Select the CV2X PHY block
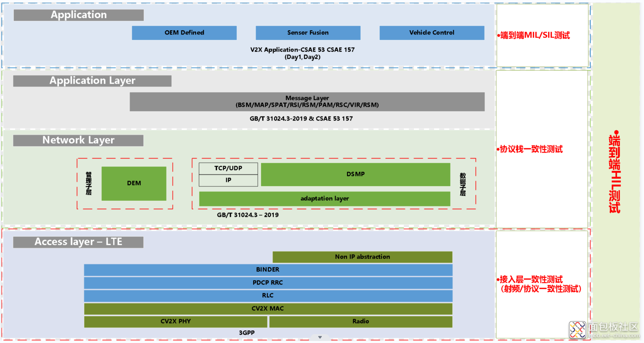The image size is (644, 343). [x=176, y=322]
